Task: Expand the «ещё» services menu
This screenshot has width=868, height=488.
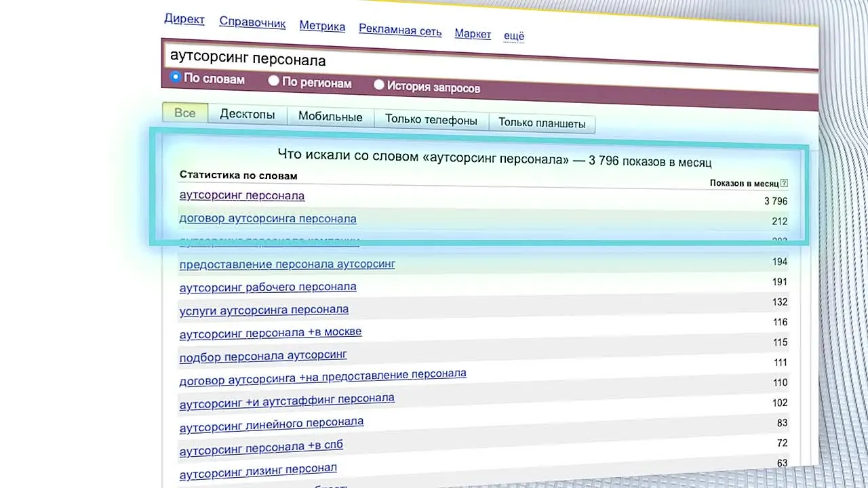Action: [513, 36]
